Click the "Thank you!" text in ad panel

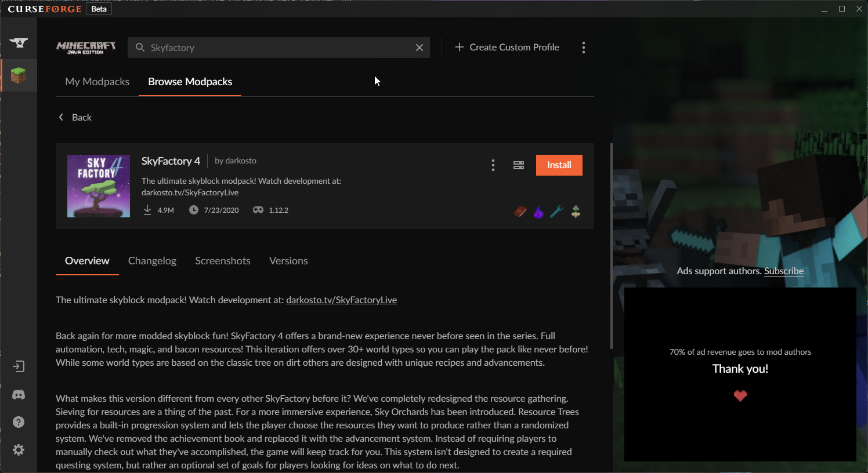(740, 369)
